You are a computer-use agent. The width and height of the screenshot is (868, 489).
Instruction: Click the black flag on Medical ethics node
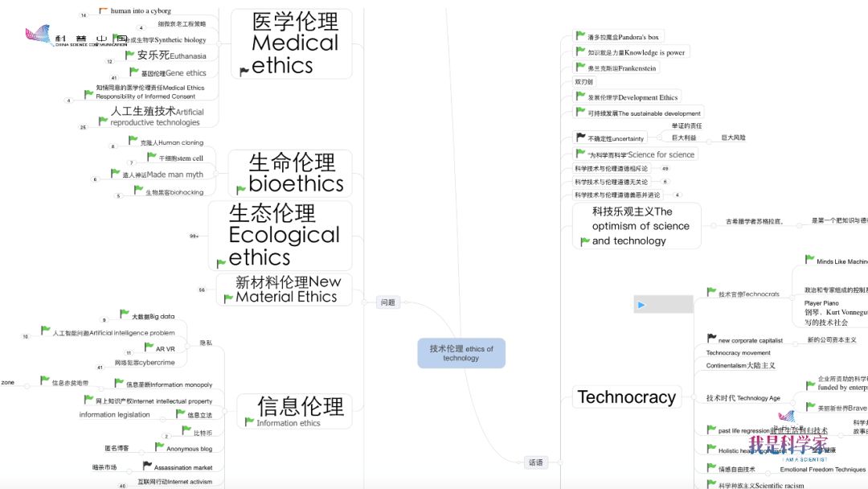pos(244,72)
